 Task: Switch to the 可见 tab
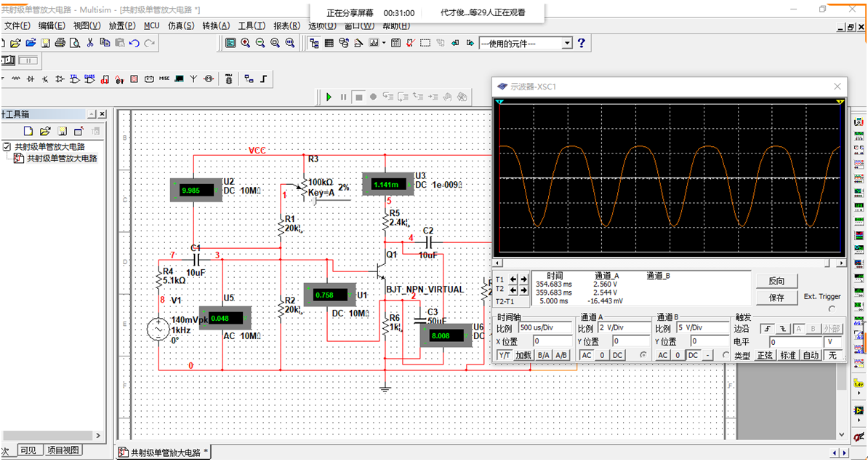(x=28, y=450)
